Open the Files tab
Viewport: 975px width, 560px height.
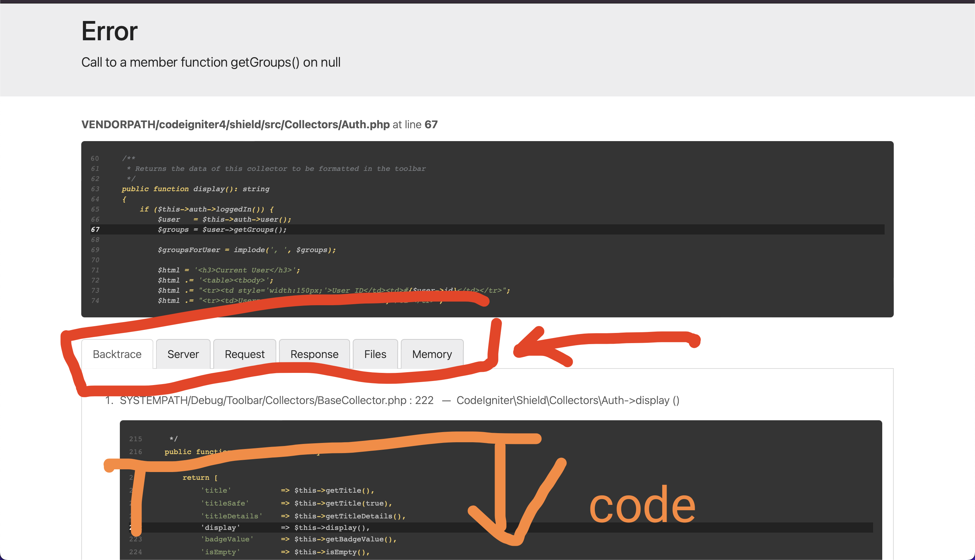tap(375, 354)
